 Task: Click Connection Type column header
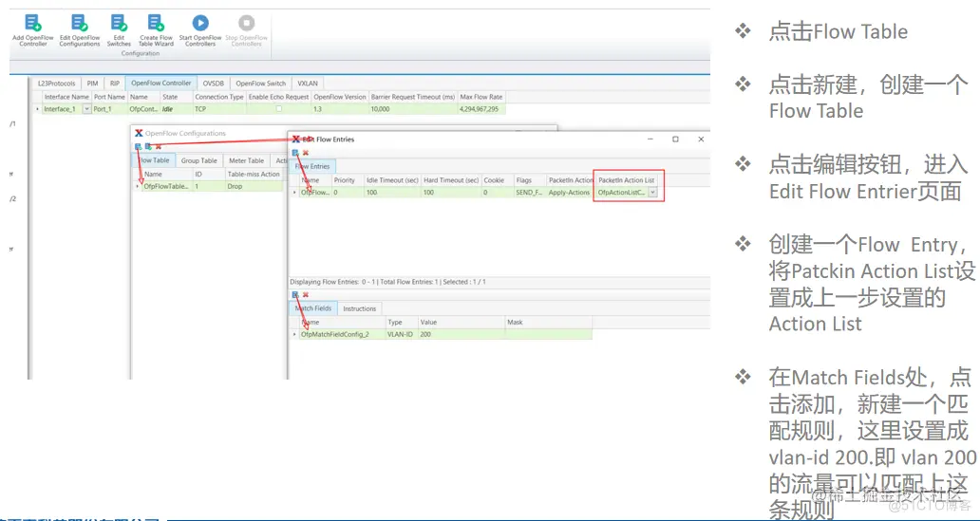click(x=219, y=97)
